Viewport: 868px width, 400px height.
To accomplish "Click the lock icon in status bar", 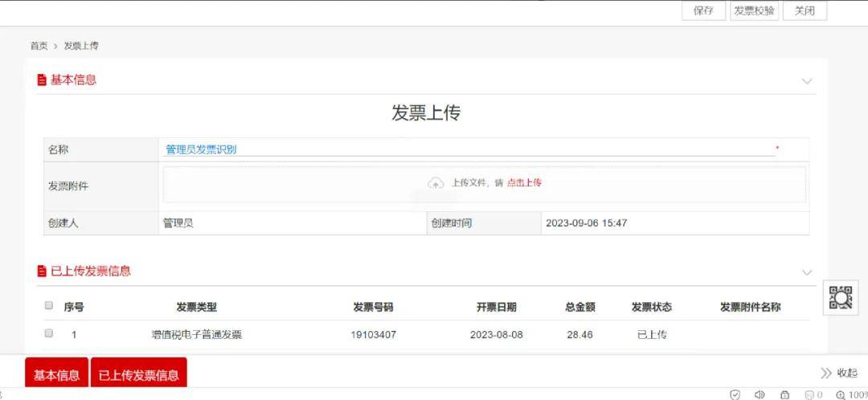I will point(784,394).
